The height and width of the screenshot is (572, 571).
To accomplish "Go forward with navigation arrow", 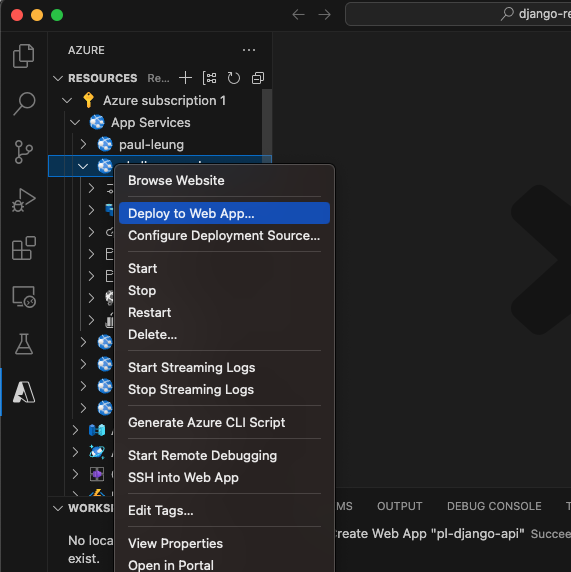I will 324,15.
